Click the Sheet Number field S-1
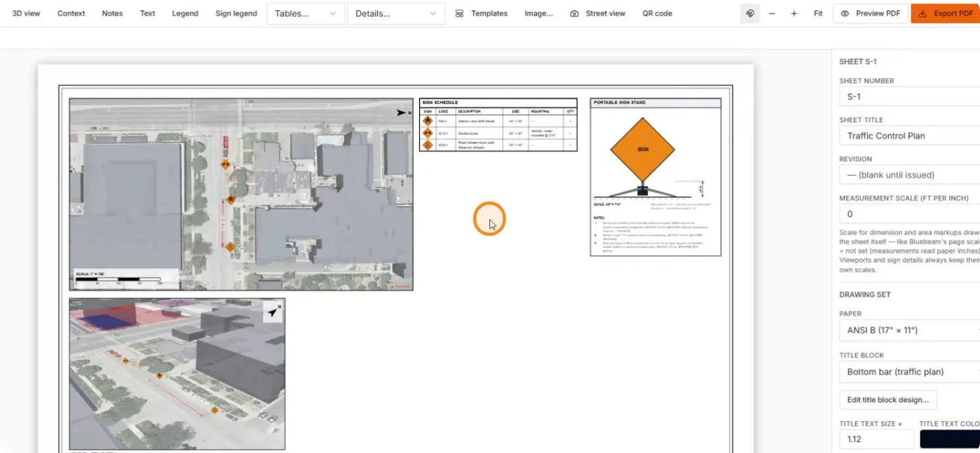This screenshot has width=980, height=453. coord(910,97)
